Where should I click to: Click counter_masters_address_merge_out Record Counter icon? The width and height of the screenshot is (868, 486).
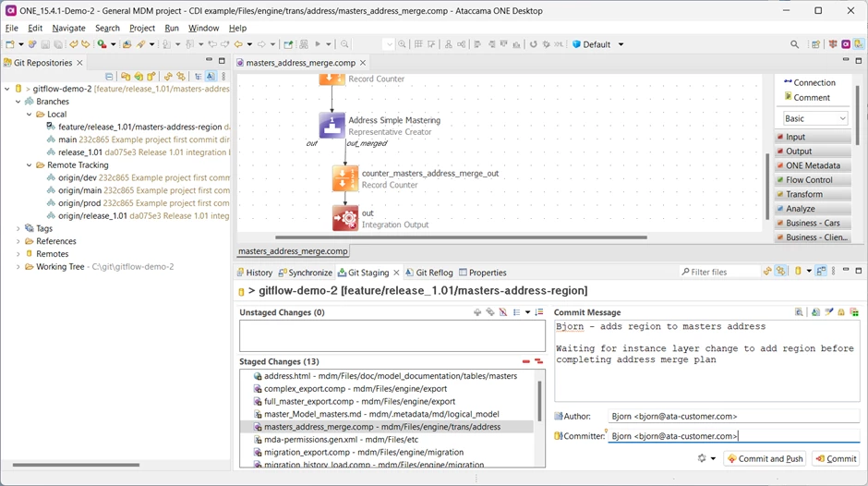345,178
